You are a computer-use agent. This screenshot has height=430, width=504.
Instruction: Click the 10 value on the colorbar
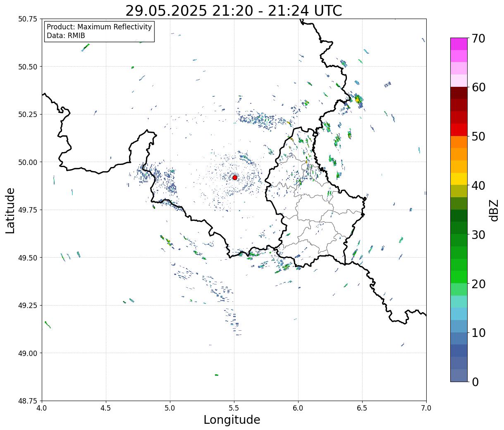click(x=479, y=332)
